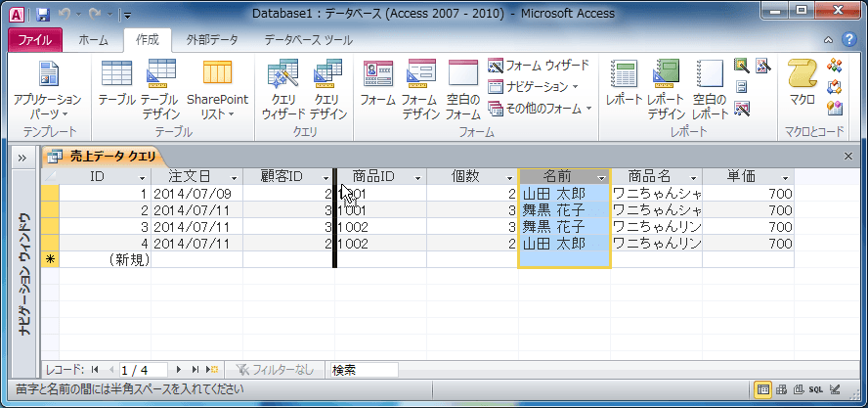Minimize the ribbon with caret icon
This screenshot has width=868, height=408.
tap(828, 40)
